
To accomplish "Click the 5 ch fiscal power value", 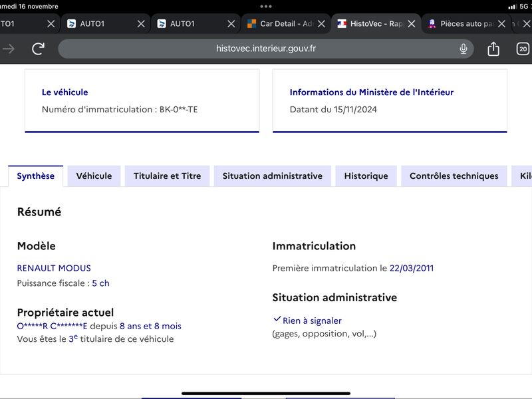I will point(101,283).
